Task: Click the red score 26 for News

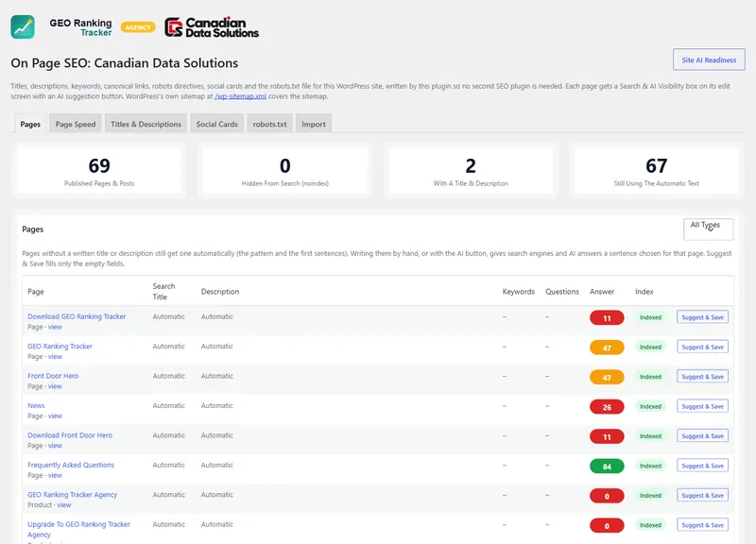Action: point(607,407)
